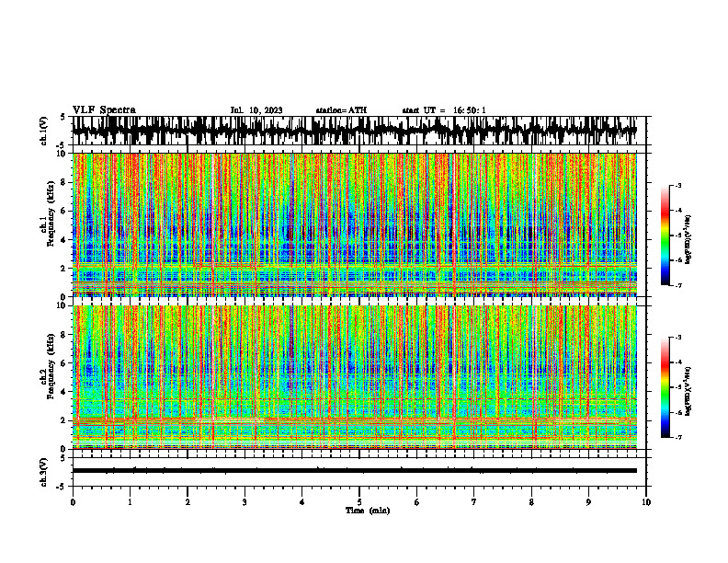Click the log(PSD) label beside ch.2 colorbar

[x=689, y=391]
